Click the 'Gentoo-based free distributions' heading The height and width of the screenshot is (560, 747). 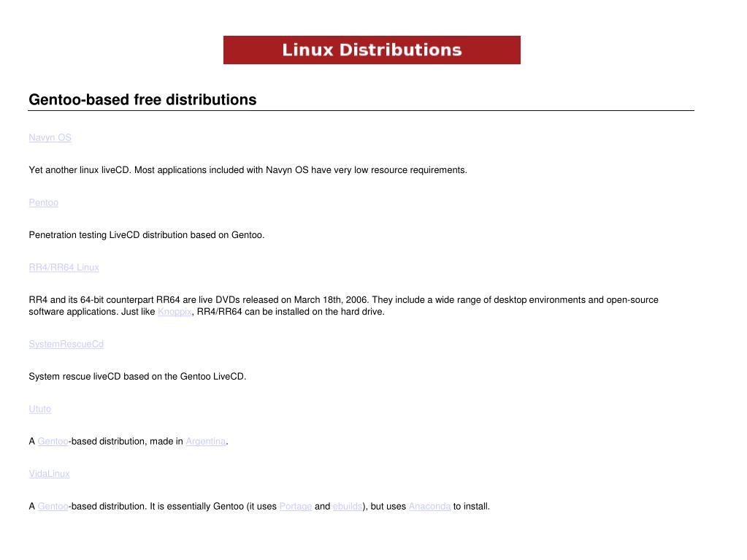click(142, 99)
